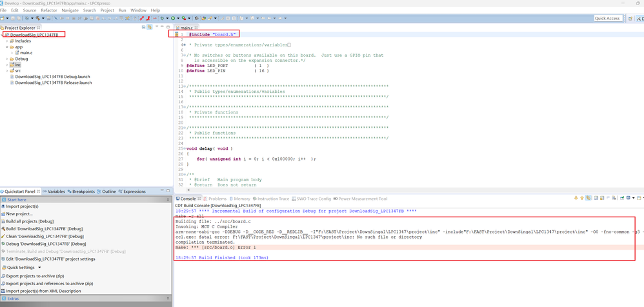Maximize the Project Explorer panel
The width and height of the screenshot is (644, 307).
coord(168,26)
